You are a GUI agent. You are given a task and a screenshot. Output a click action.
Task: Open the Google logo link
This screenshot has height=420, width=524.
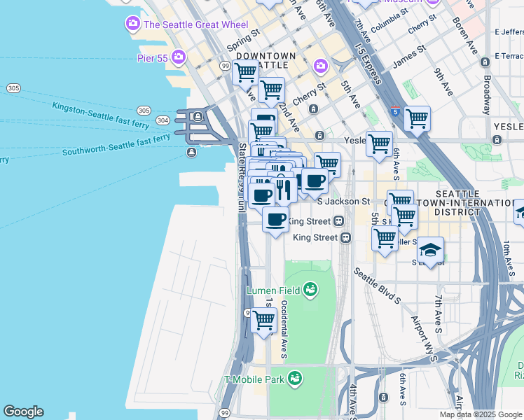(24, 412)
